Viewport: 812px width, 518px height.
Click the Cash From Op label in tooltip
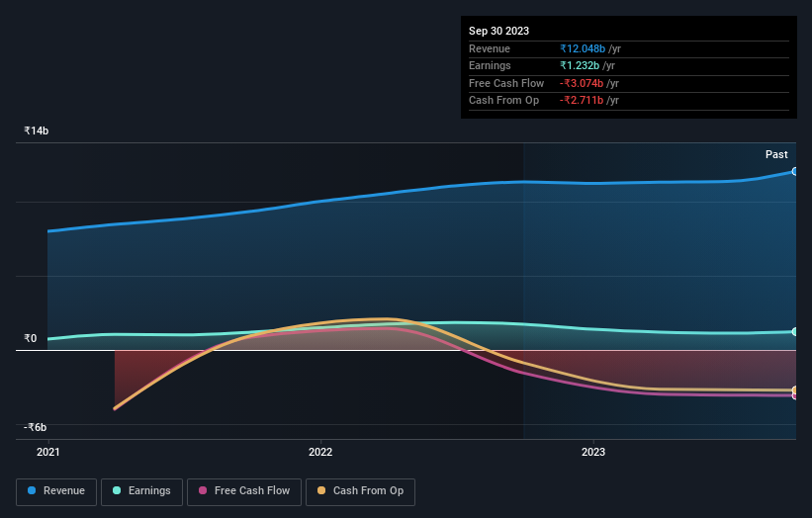(x=503, y=101)
